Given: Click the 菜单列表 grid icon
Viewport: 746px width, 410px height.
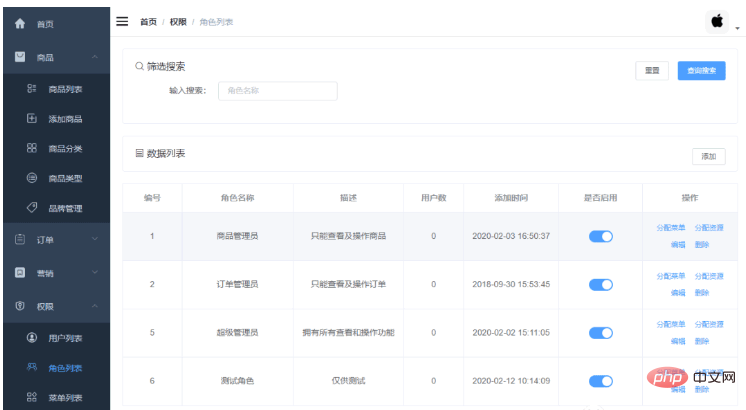Looking at the screenshot, I should click(31, 397).
